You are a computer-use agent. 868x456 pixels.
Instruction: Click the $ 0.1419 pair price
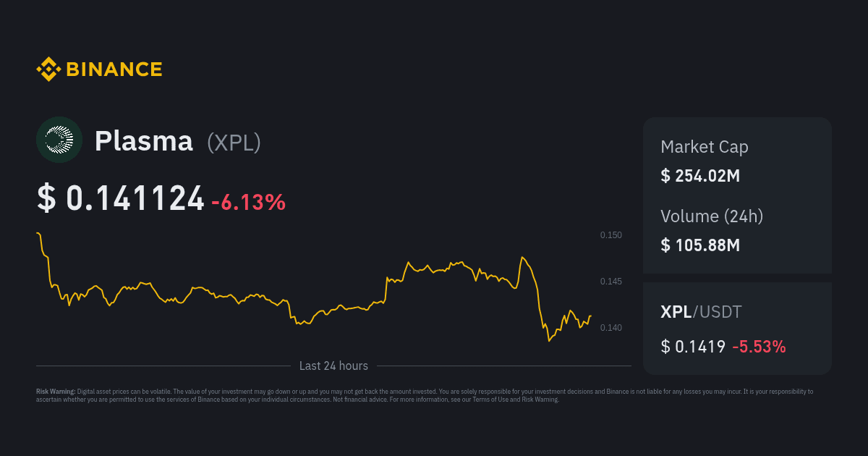pyautogui.click(x=693, y=347)
